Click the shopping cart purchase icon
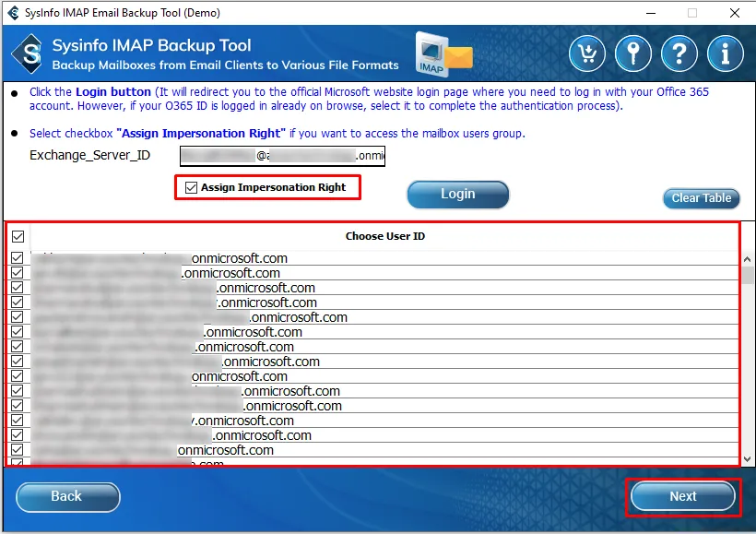This screenshot has height=534, width=756. tap(587, 53)
